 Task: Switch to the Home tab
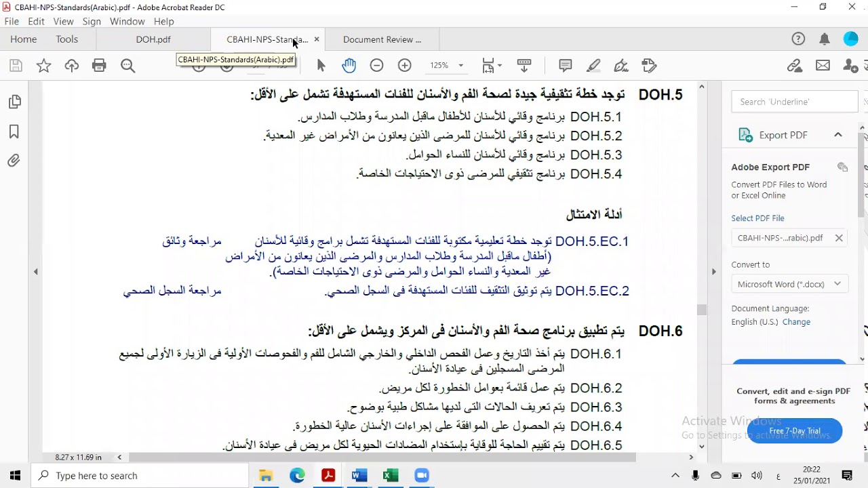click(x=24, y=39)
